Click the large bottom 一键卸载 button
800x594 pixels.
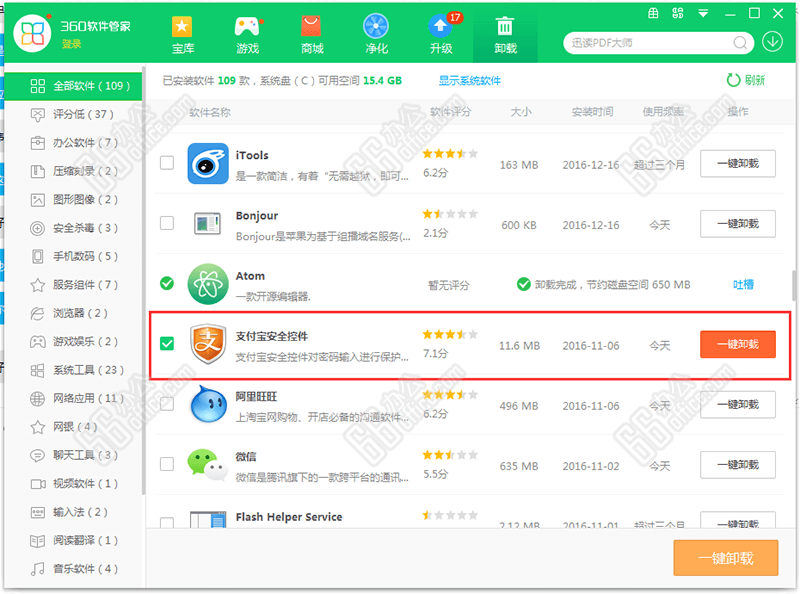coord(726,558)
